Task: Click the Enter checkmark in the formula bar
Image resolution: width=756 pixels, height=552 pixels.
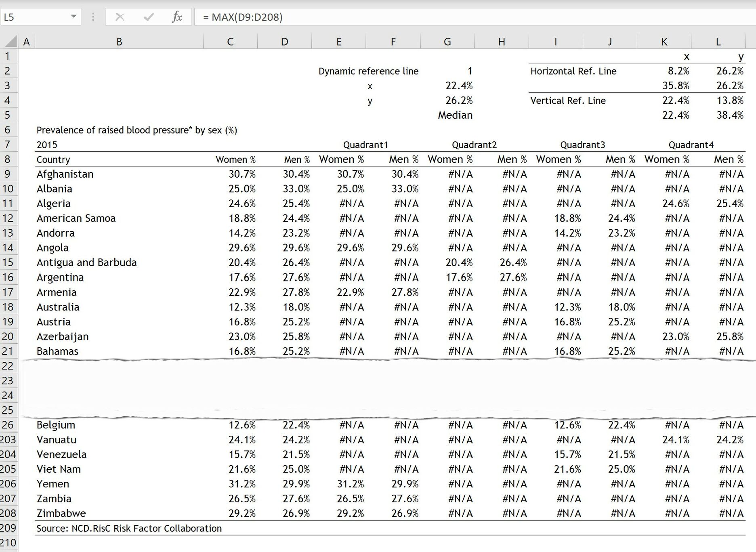Action: click(148, 17)
